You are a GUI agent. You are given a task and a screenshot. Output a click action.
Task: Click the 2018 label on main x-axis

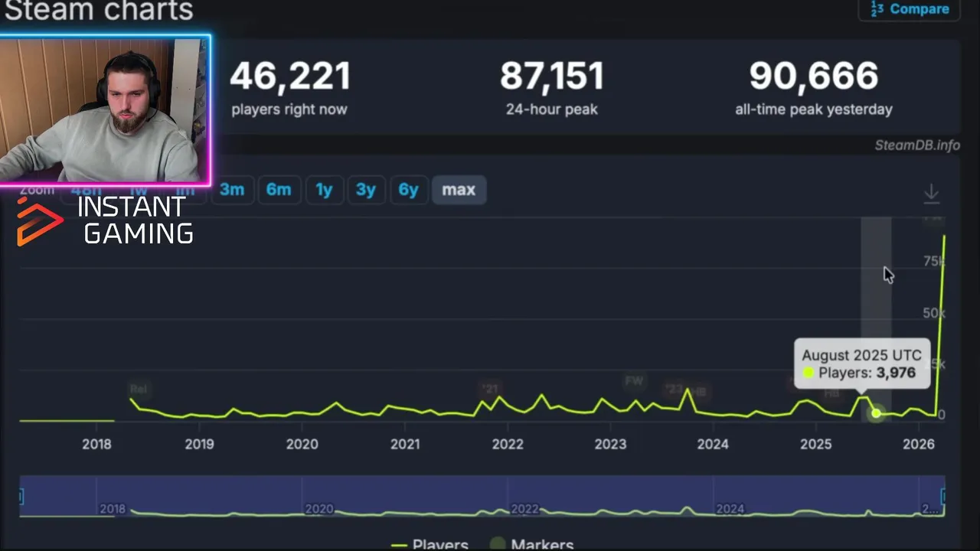[96, 444]
